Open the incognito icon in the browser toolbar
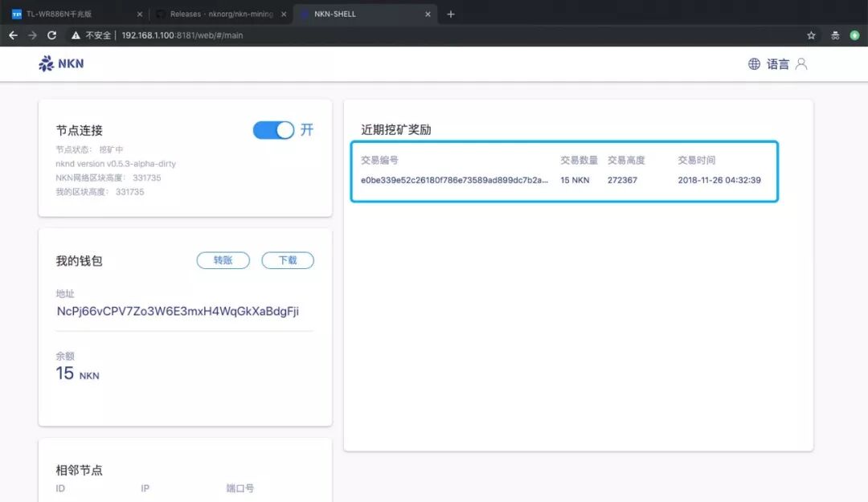 pyautogui.click(x=835, y=35)
